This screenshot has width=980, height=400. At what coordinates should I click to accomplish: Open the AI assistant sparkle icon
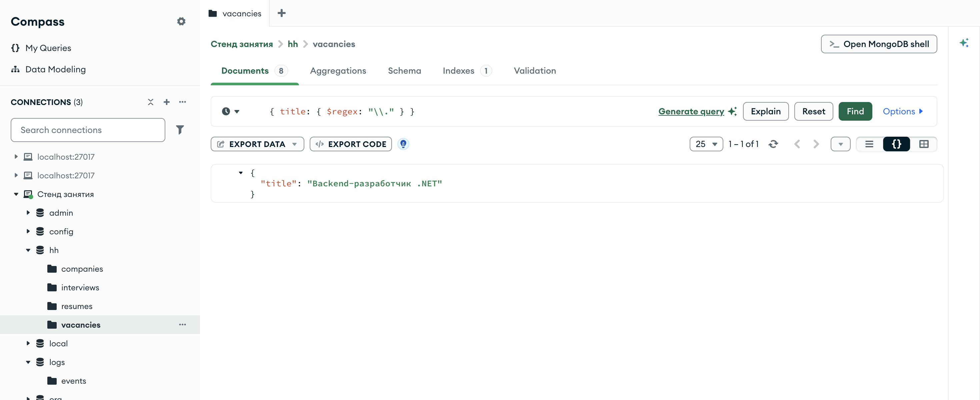964,43
